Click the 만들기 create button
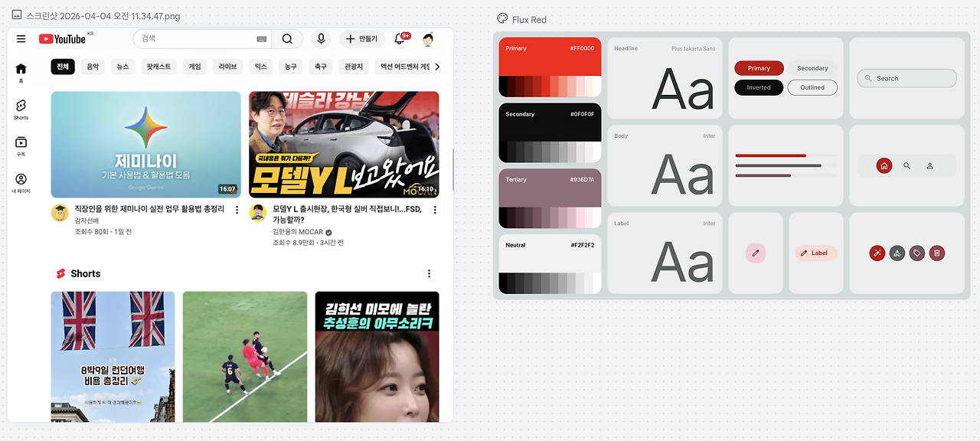The height and width of the screenshot is (441, 980). 361,38
